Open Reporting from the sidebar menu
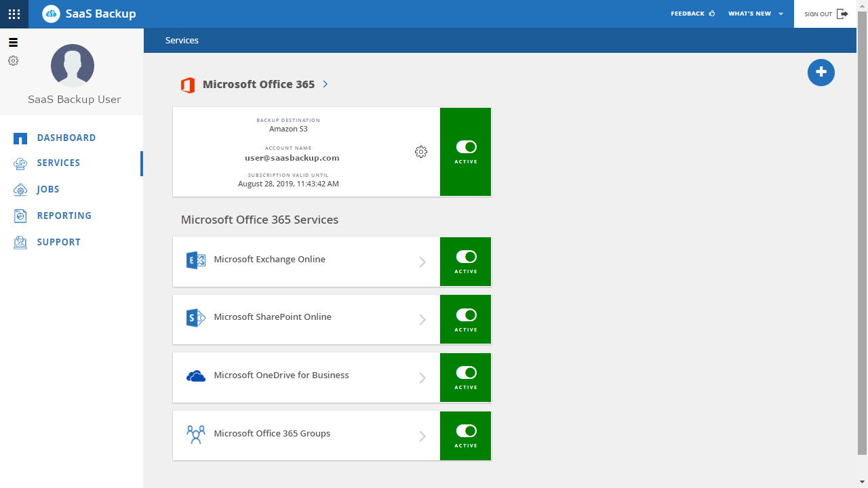Viewport: 868px width, 488px height. (64, 216)
